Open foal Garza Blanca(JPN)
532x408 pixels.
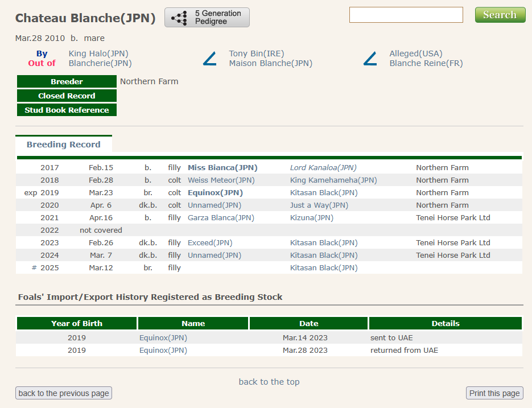point(221,218)
